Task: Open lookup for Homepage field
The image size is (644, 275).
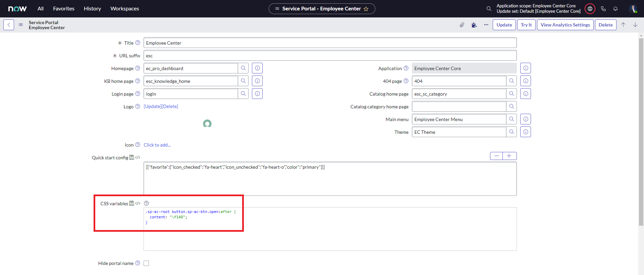Action: pos(243,68)
